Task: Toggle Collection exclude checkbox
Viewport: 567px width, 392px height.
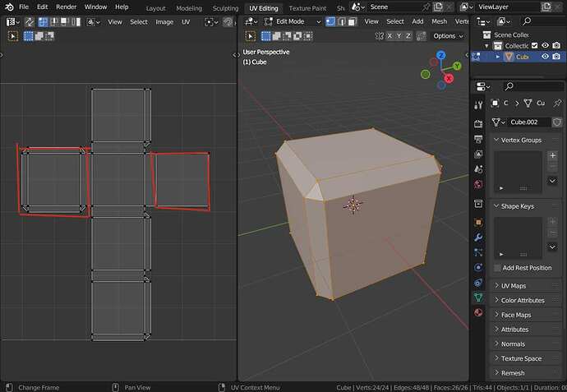Action: [534, 45]
